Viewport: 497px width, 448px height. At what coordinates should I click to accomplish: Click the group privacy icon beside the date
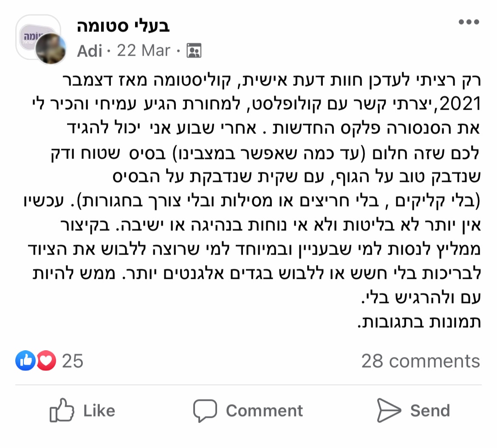click(194, 51)
